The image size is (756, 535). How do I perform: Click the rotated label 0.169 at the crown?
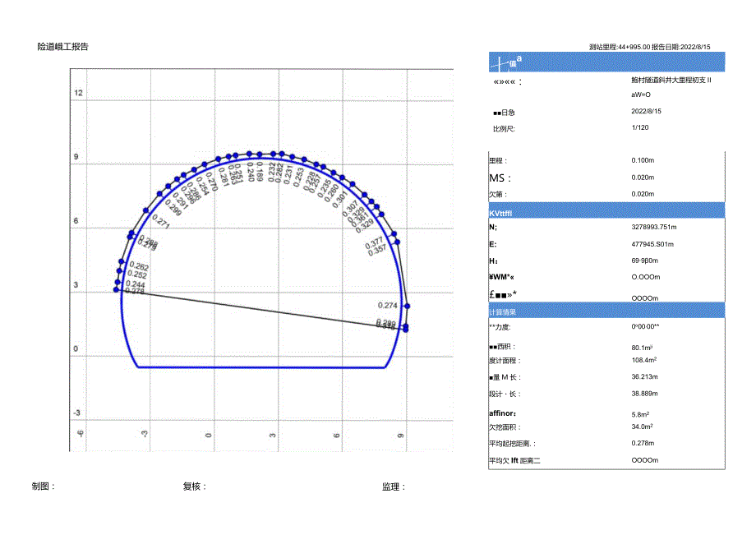tap(260, 172)
